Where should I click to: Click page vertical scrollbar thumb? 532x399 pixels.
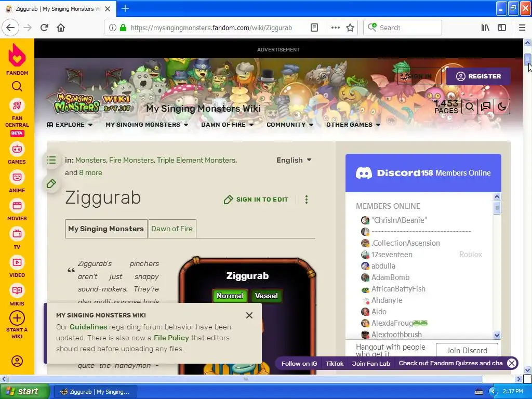coord(527,59)
